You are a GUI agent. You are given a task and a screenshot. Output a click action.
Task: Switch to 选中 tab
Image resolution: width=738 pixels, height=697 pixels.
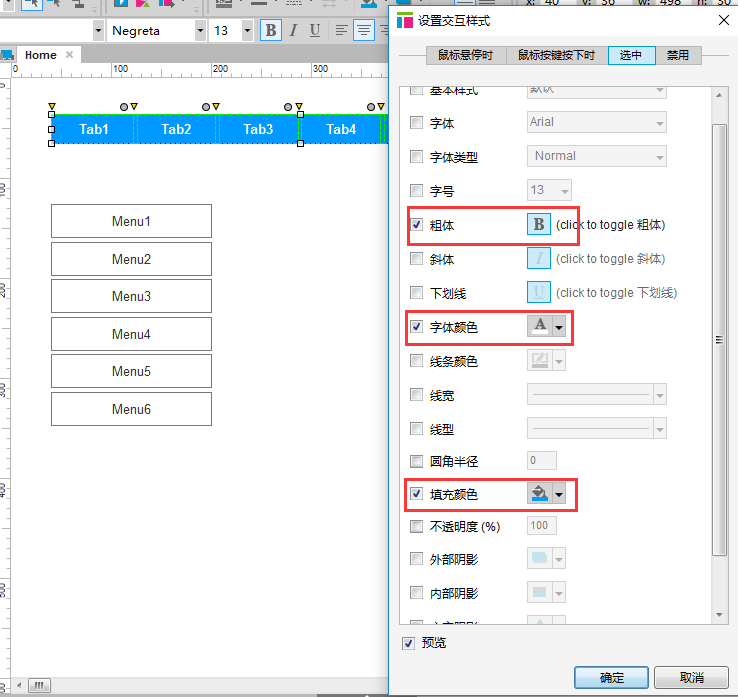pyautogui.click(x=631, y=55)
